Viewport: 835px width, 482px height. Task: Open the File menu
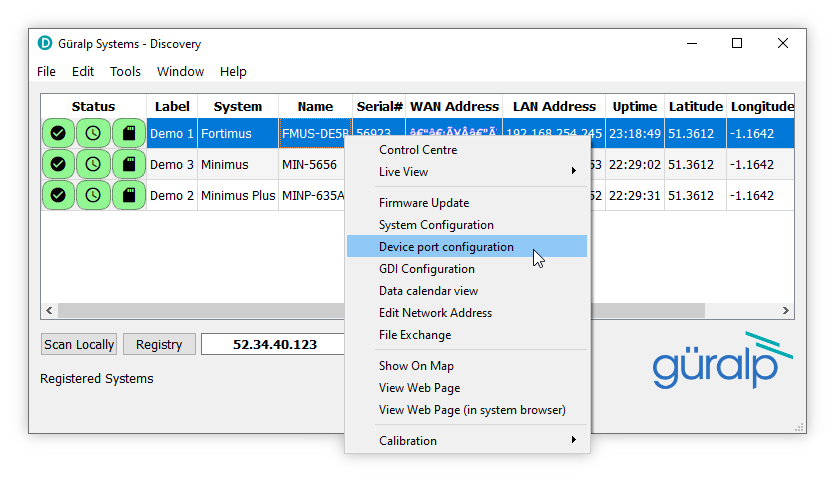(x=46, y=71)
